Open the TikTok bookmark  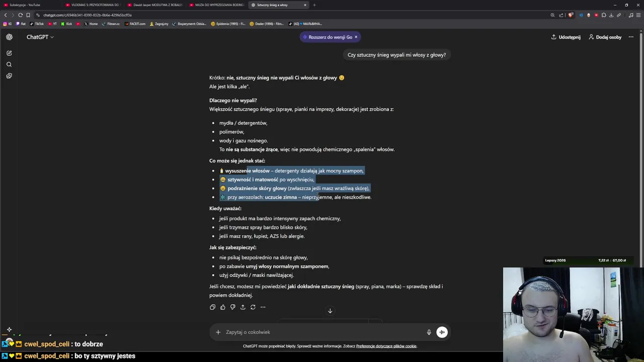tap(37, 24)
